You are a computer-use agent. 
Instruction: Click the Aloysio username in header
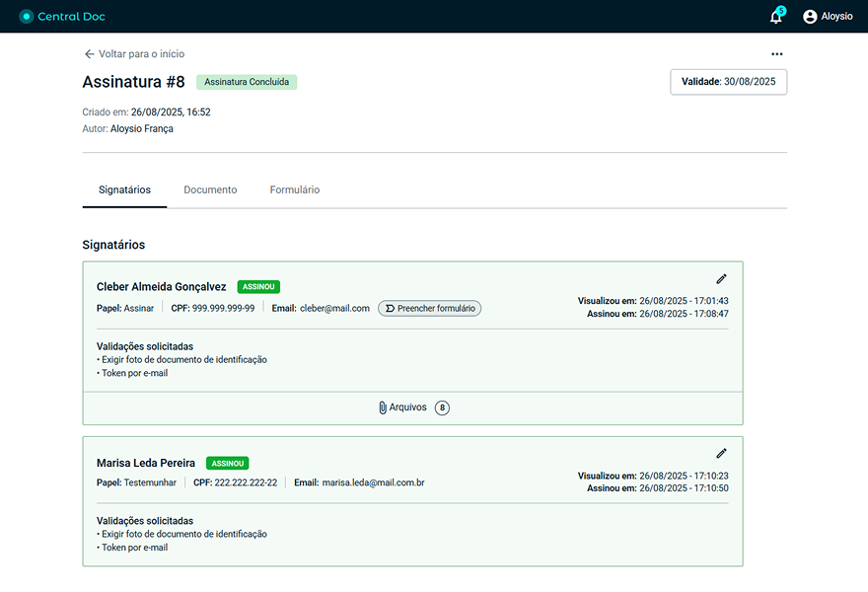pyautogui.click(x=836, y=17)
